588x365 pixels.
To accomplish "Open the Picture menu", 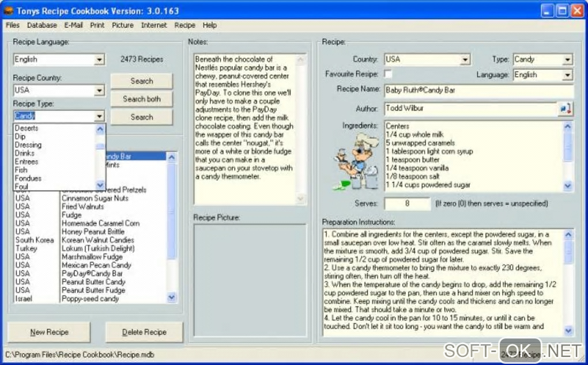I will (x=123, y=25).
